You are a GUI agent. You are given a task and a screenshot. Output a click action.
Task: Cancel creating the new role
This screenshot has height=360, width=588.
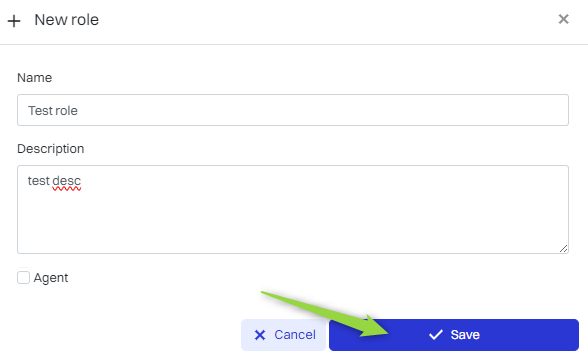(x=284, y=335)
